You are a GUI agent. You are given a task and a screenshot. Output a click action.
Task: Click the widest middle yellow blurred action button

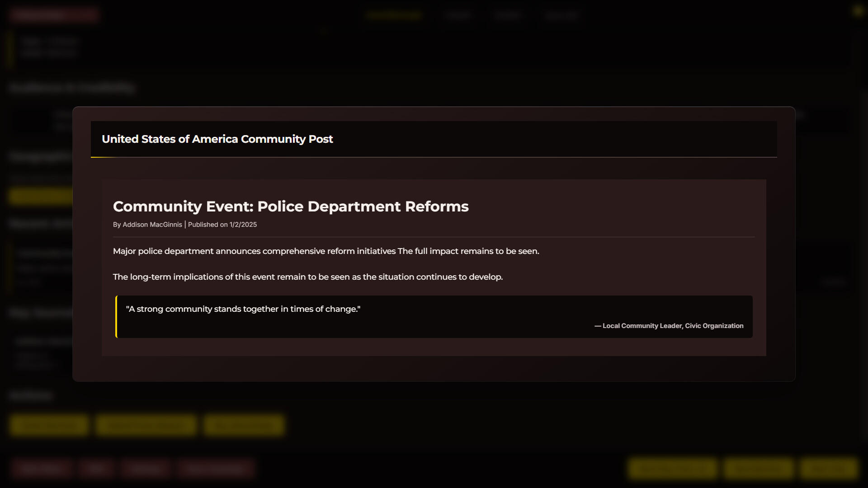pyautogui.click(x=146, y=425)
